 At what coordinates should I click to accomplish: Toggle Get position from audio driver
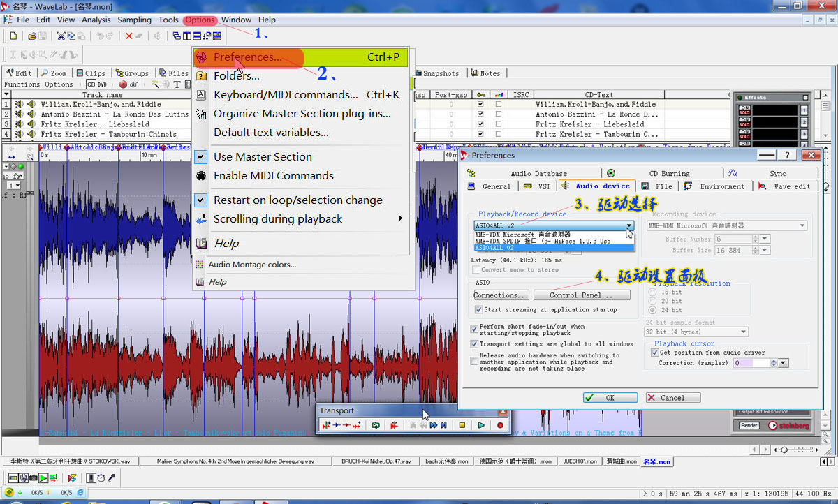[x=654, y=353]
